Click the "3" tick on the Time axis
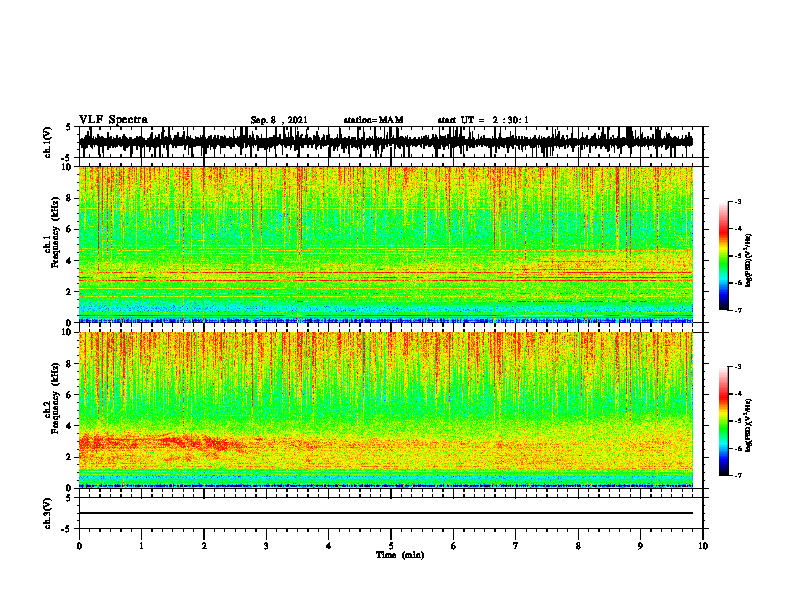The height and width of the screenshot is (612, 792). pos(266,546)
